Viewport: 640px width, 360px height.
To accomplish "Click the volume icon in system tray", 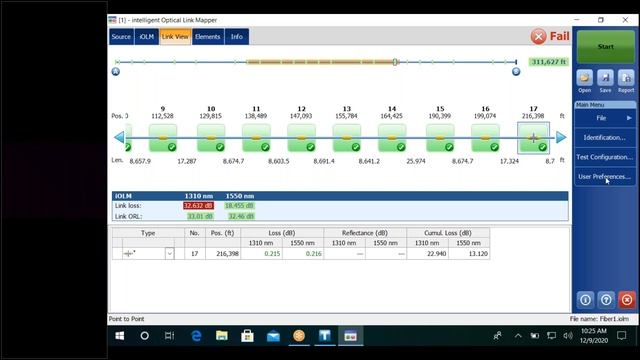I will tap(568, 336).
